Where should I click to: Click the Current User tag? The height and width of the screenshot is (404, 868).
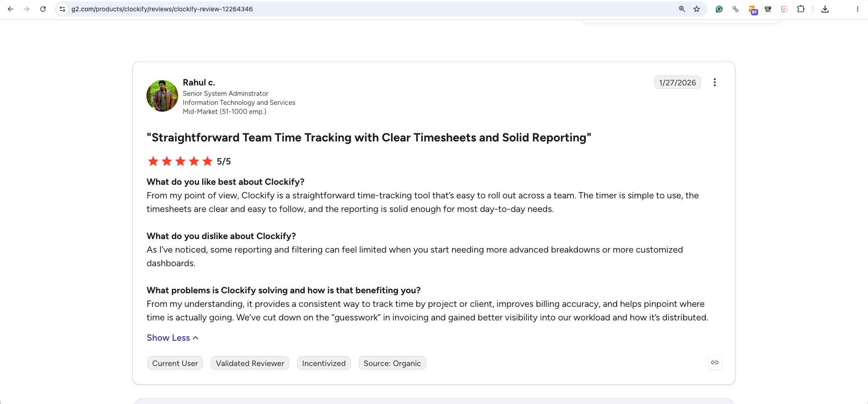click(x=175, y=363)
